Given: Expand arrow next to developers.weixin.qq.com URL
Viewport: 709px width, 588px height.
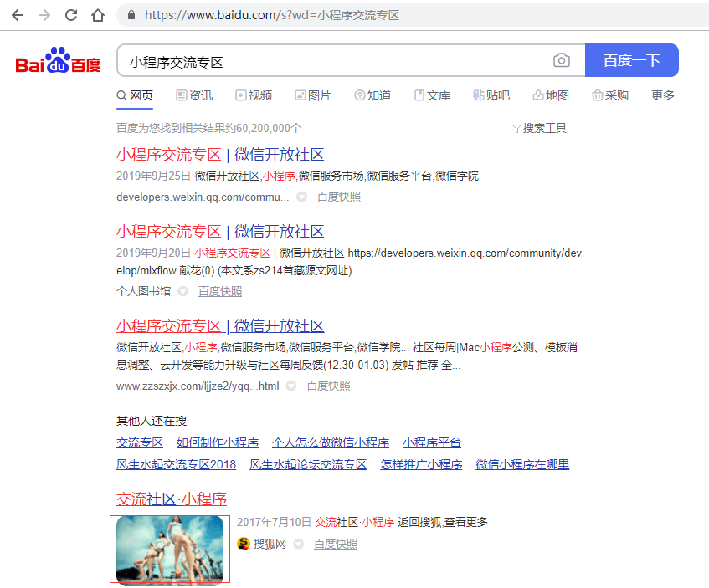Looking at the screenshot, I should [x=301, y=197].
